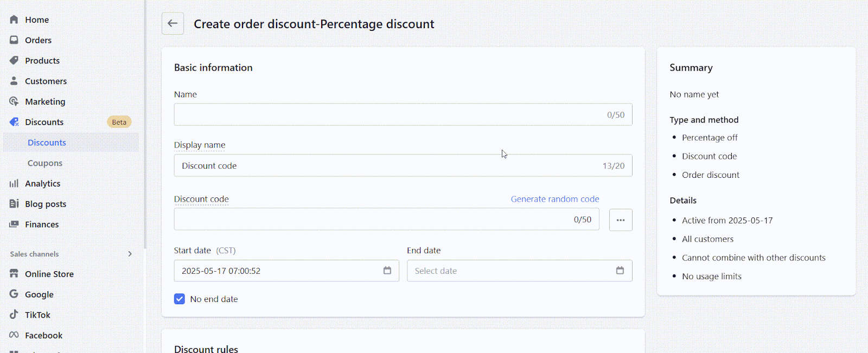This screenshot has height=353, width=868.
Task: Expand the Sales channels chevron
Action: 130,254
